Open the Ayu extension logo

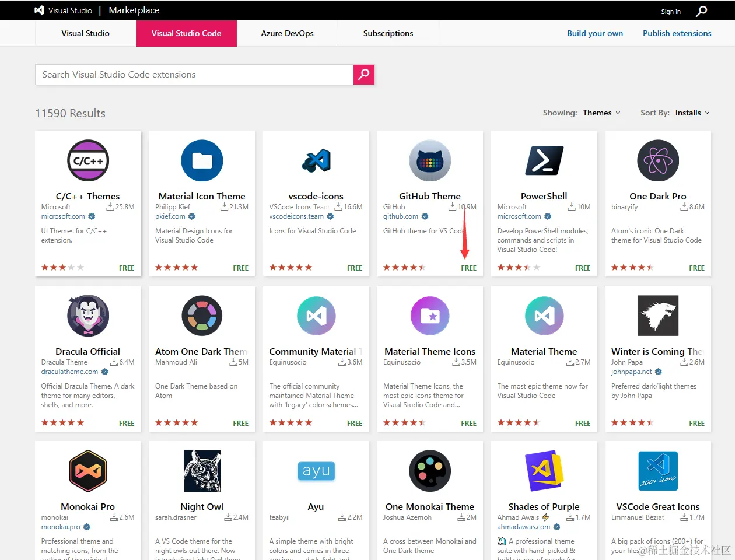(316, 471)
